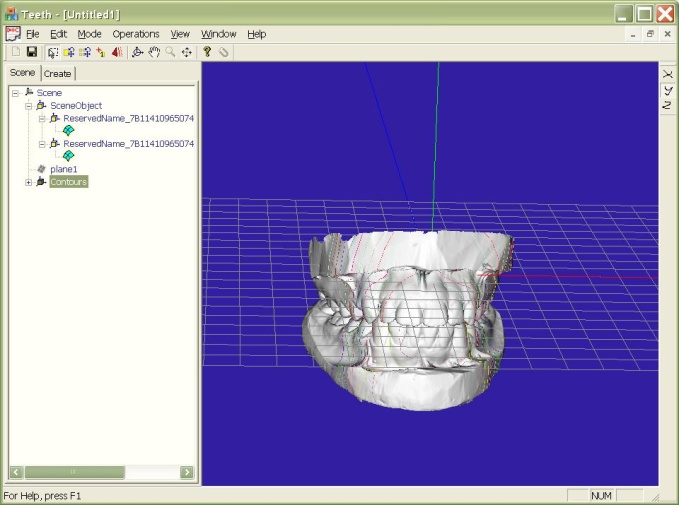Select the red mirror tool icon
This screenshot has width=679, height=505.
click(117, 52)
